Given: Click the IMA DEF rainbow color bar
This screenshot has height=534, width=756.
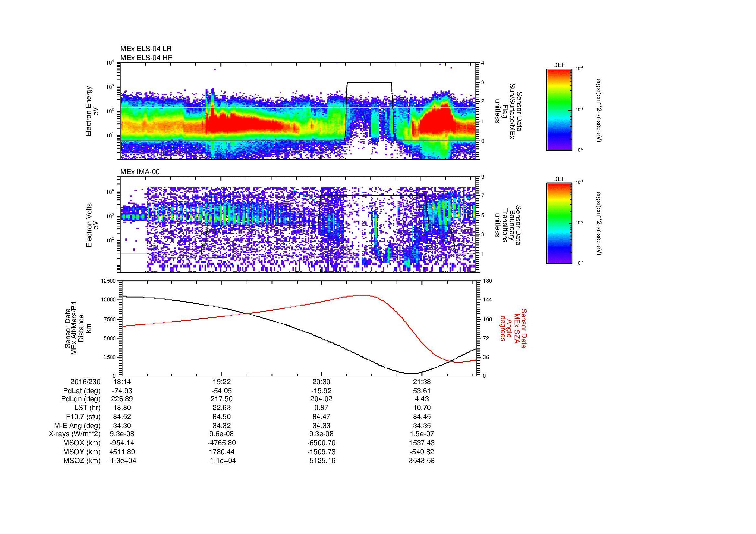Looking at the screenshot, I should (559, 224).
